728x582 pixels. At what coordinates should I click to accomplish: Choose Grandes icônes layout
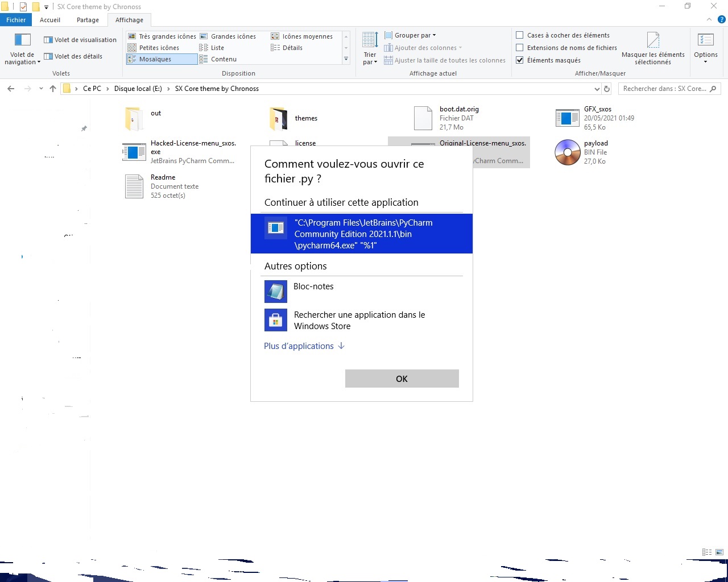(x=228, y=36)
